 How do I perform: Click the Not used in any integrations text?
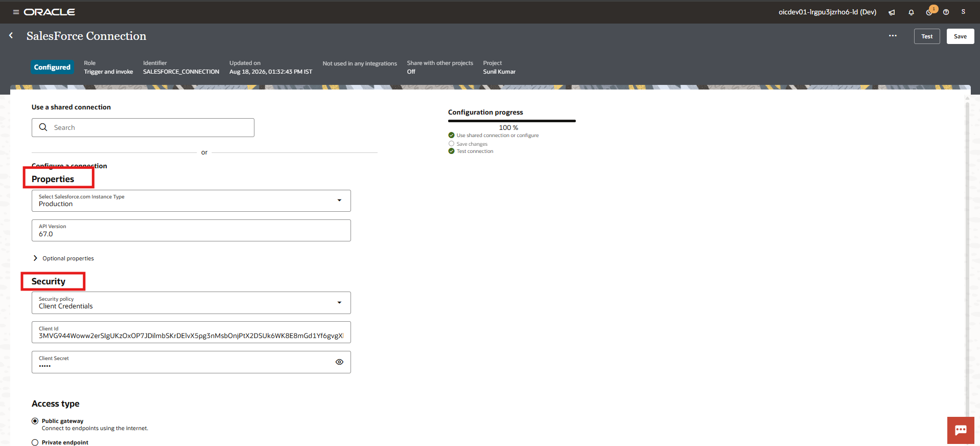point(360,63)
